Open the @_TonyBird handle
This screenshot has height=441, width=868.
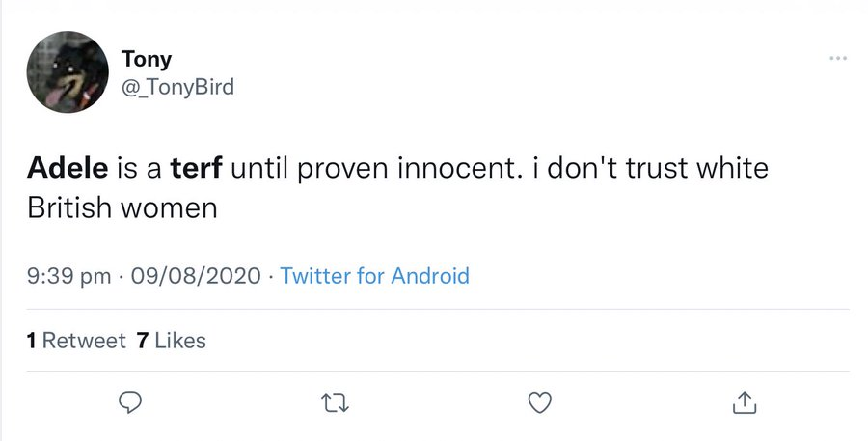pyautogui.click(x=177, y=87)
